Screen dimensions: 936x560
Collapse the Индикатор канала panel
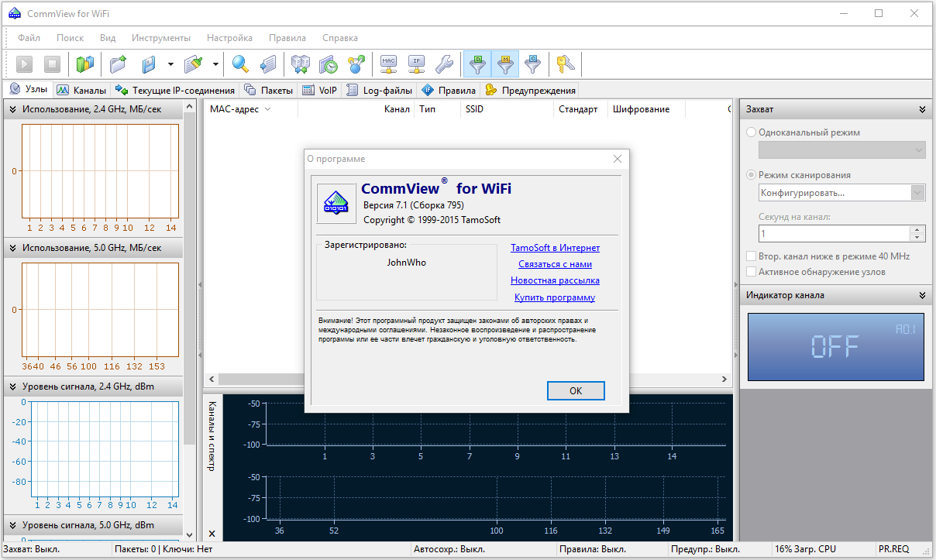pyautogui.click(x=922, y=295)
